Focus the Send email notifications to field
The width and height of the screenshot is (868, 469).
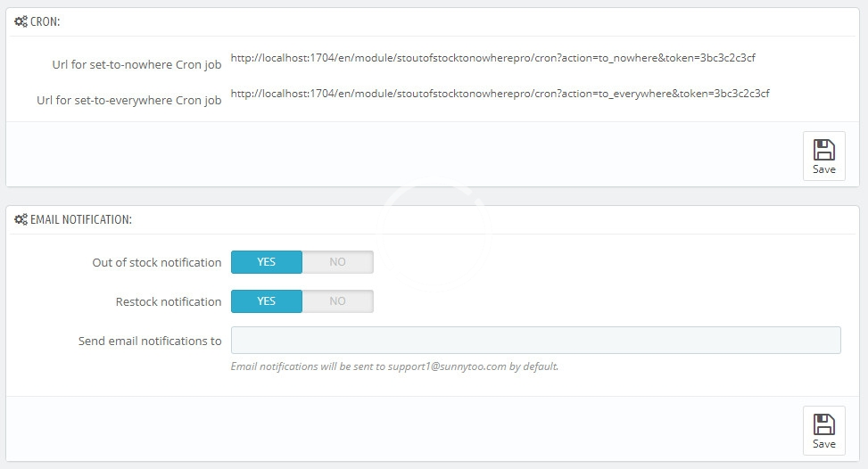point(535,341)
